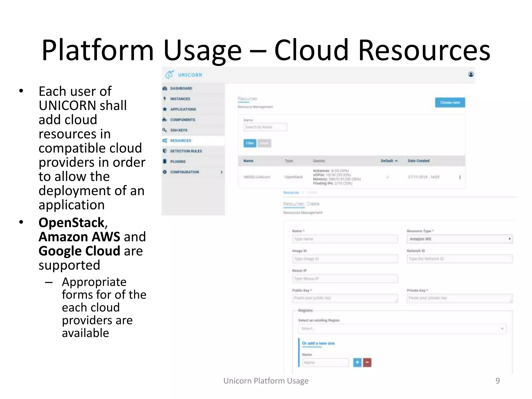Click the Plugins icon
The image size is (532, 399).
pyautogui.click(x=165, y=161)
